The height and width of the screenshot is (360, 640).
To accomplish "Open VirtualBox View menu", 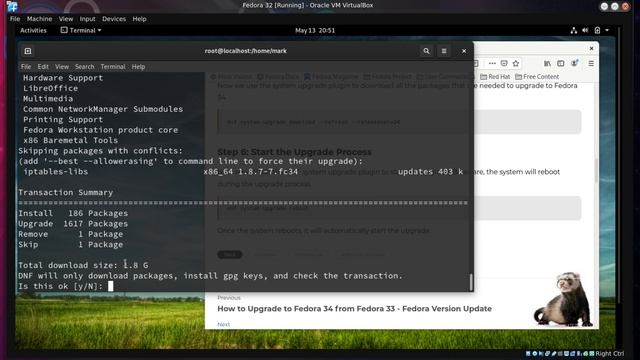I will (66, 19).
